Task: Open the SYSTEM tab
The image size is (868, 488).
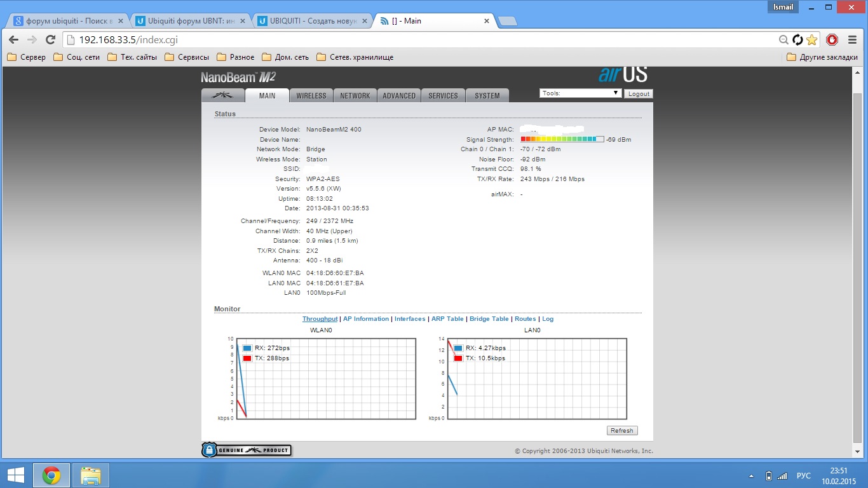Action: tap(487, 95)
